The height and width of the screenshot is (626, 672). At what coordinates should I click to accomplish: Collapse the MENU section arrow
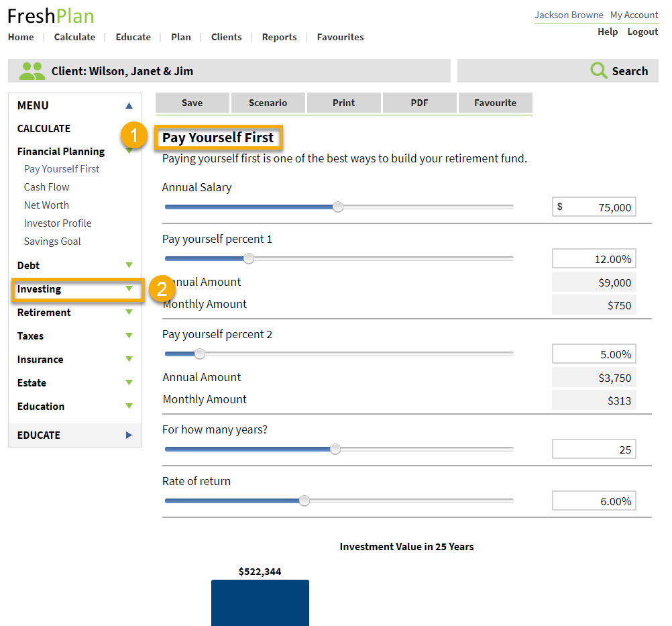coord(129,105)
